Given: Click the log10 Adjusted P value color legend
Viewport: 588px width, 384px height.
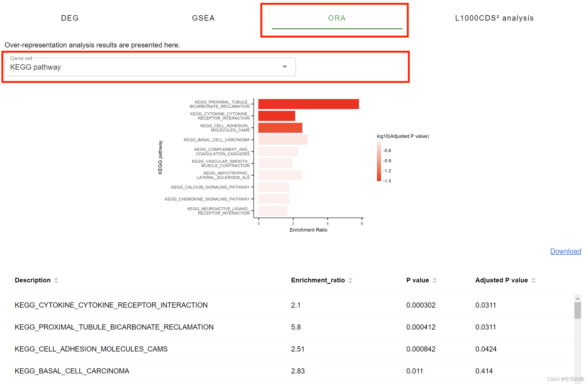Looking at the screenshot, I should (379, 161).
